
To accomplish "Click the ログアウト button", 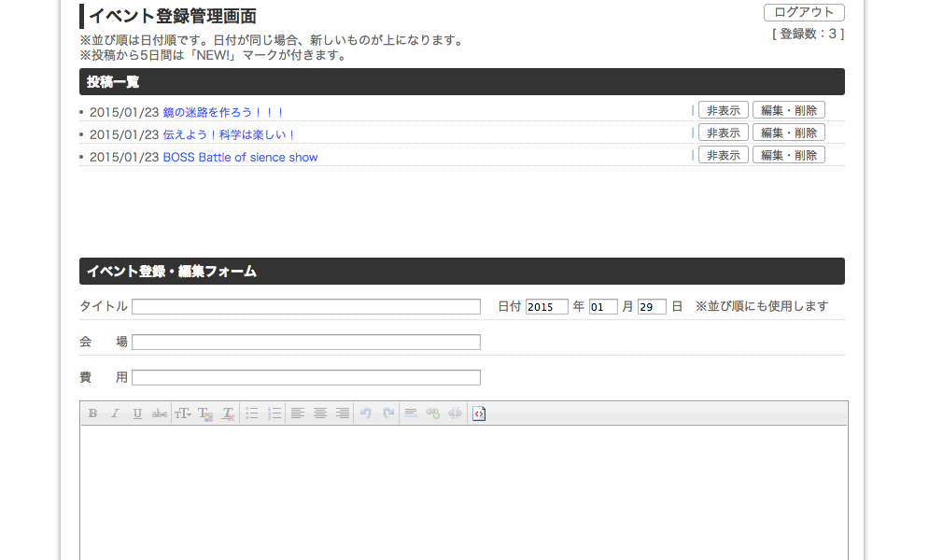I will (804, 13).
